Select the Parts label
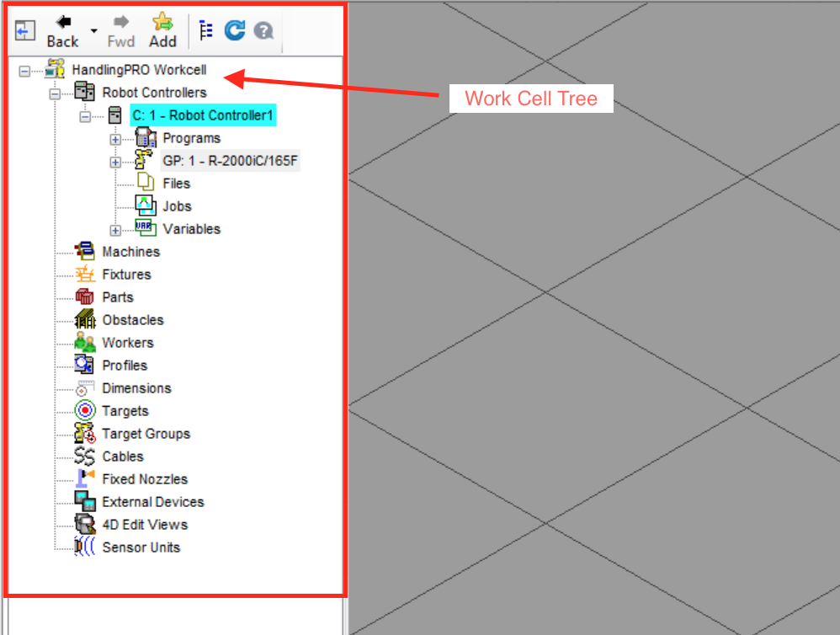Viewport: 840px width, 635px height. [x=118, y=297]
